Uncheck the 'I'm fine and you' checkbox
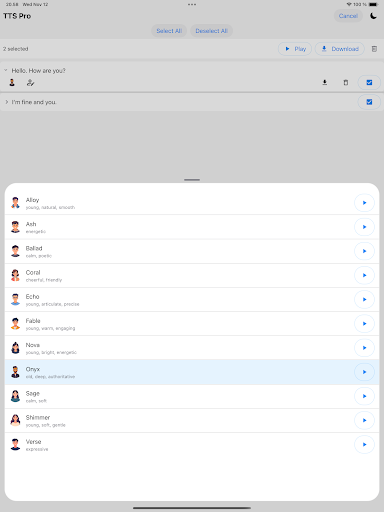 pyautogui.click(x=369, y=102)
